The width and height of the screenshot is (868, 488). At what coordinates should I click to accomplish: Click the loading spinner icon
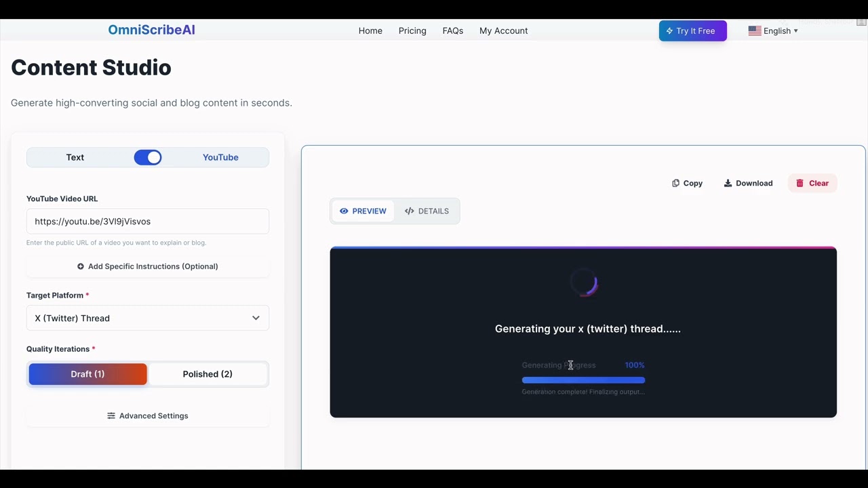pyautogui.click(x=584, y=283)
